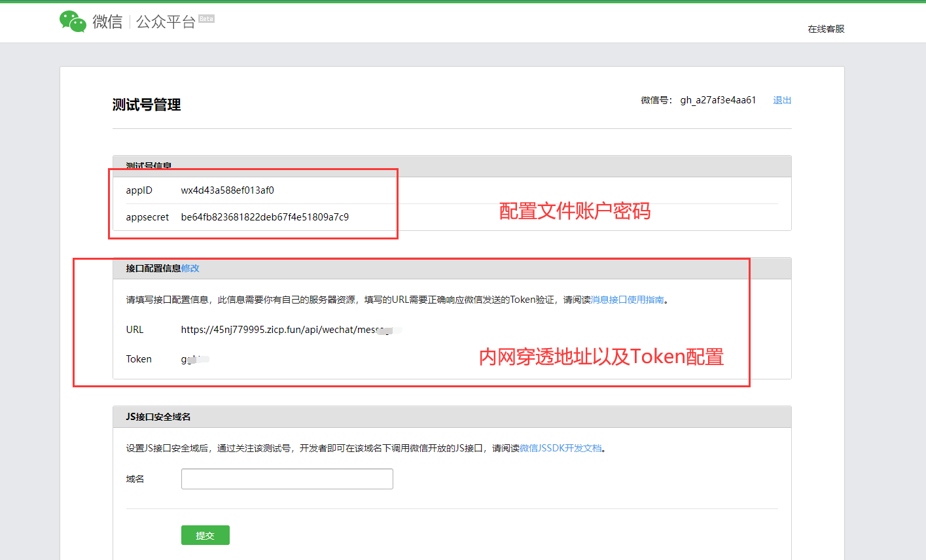This screenshot has width=926, height=560.
Task: Click the WeChat logo icon
Action: [x=73, y=22]
